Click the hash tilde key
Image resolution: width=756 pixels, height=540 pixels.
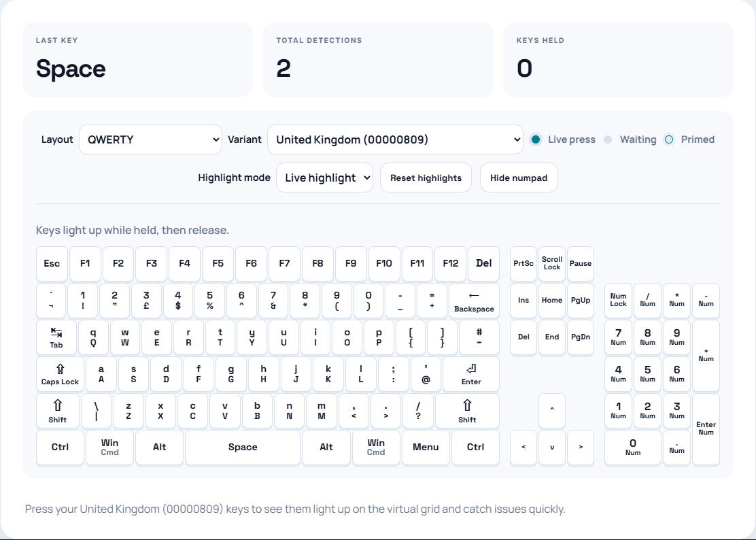tap(479, 337)
